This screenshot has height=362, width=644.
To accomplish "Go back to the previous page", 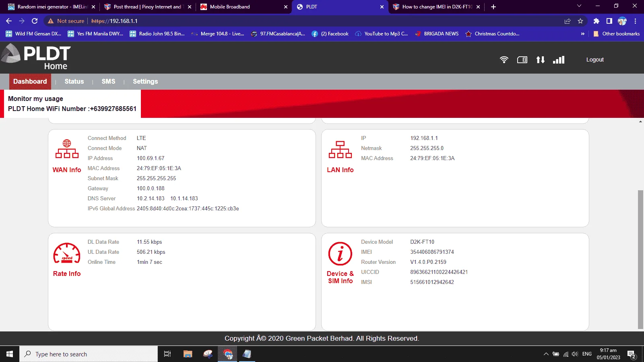I will pyautogui.click(x=9, y=21).
